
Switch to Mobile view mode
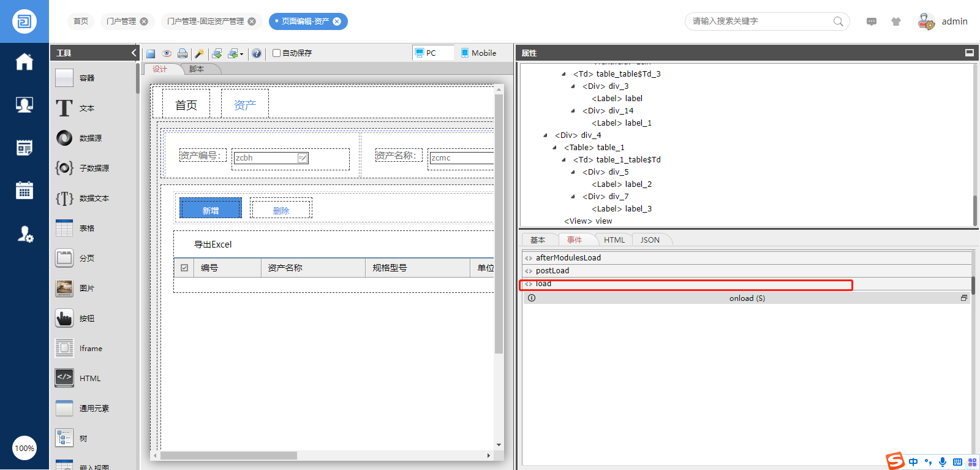point(478,53)
